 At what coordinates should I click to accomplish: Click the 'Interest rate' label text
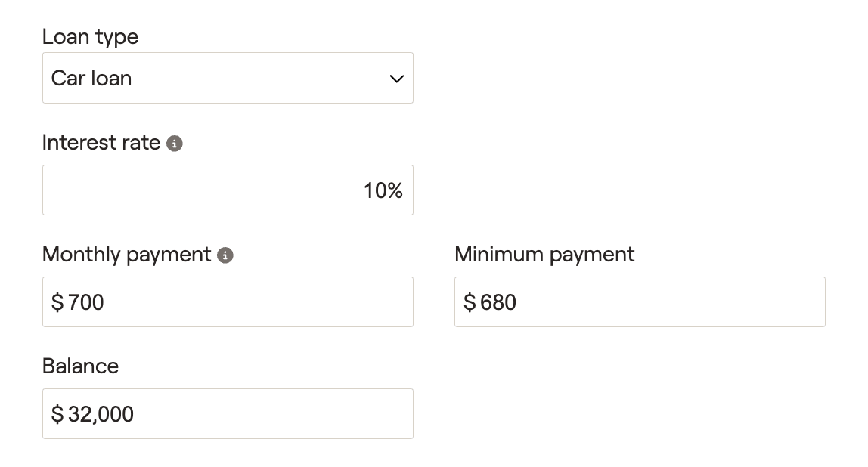(x=101, y=143)
